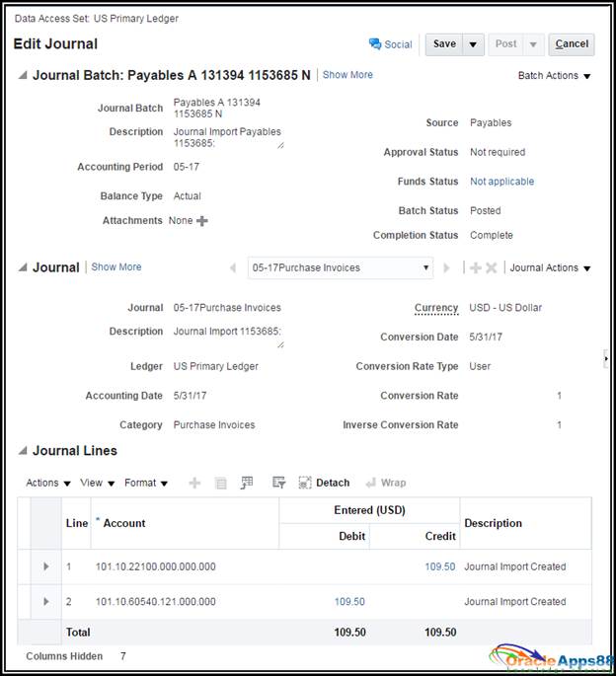The image size is (616, 676).
Task: Click the Post button
Action: click(x=505, y=44)
